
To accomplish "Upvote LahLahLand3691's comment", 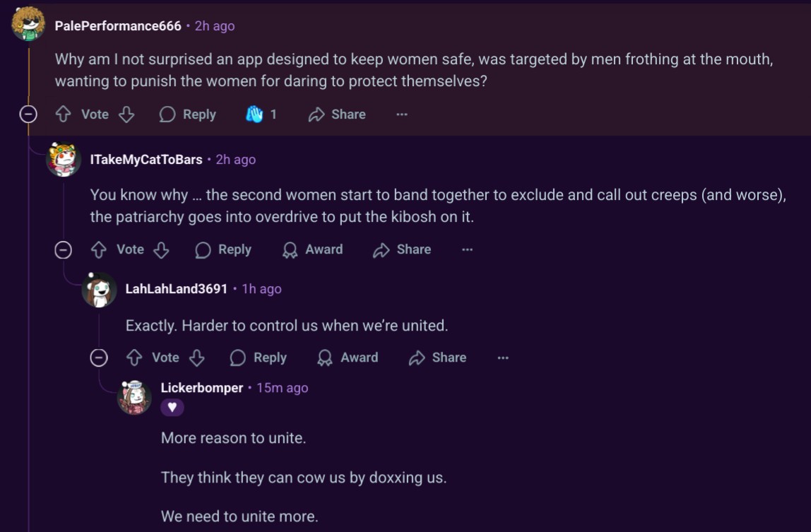I will tap(134, 357).
